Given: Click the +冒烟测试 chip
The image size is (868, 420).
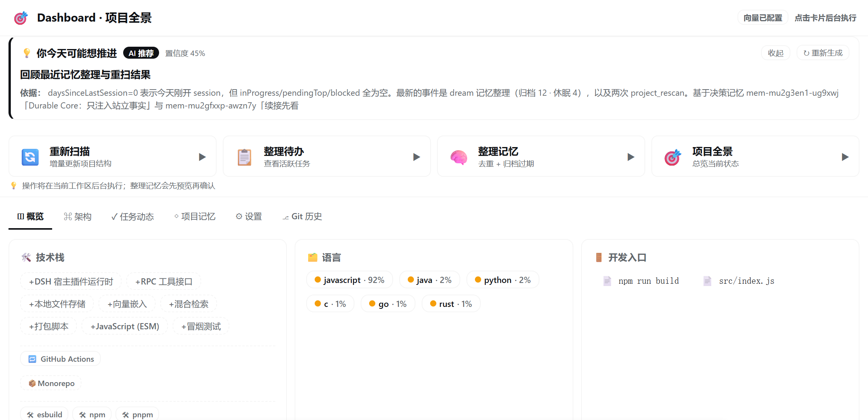Looking at the screenshot, I should [x=201, y=326].
